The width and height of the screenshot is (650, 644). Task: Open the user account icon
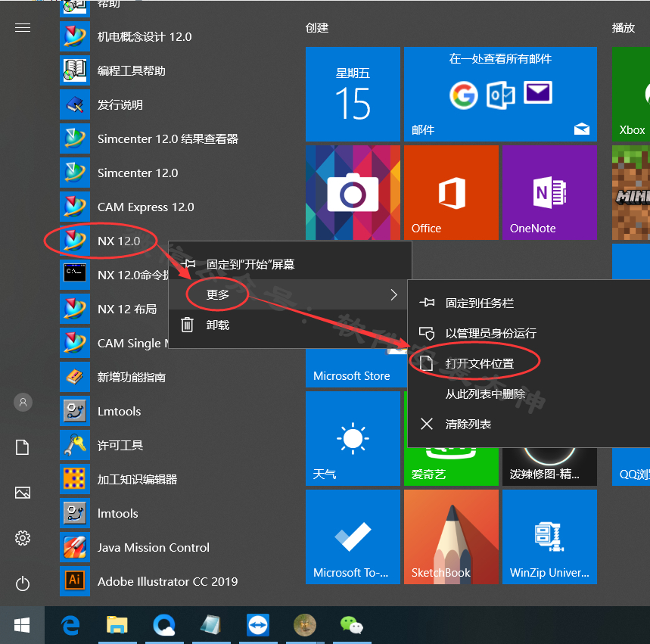[23, 402]
